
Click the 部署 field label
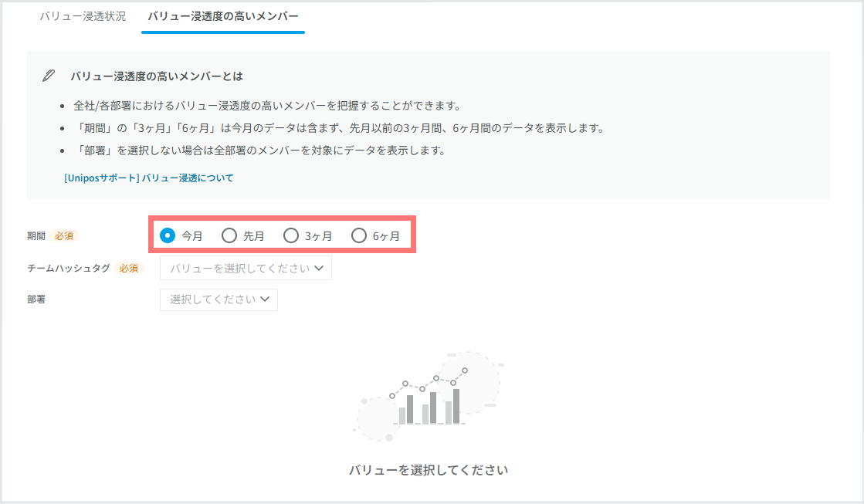[x=36, y=299]
